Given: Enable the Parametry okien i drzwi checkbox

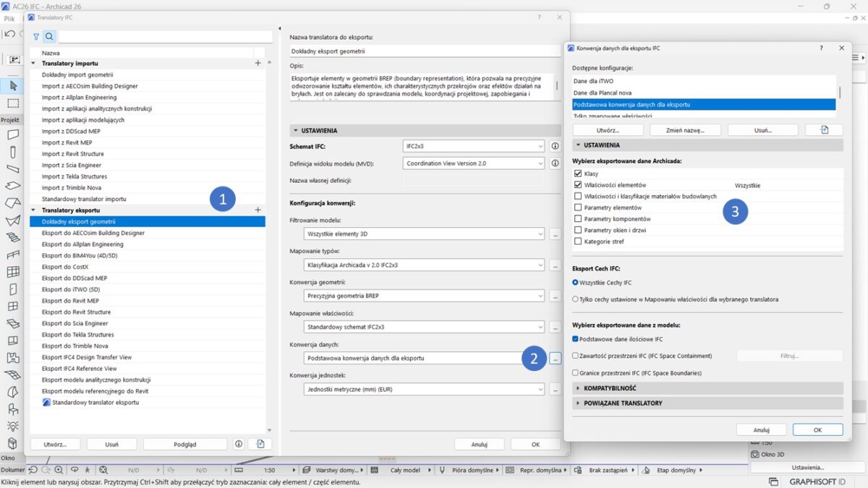Looking at the screenshot, I should click(x=577, y=230).
